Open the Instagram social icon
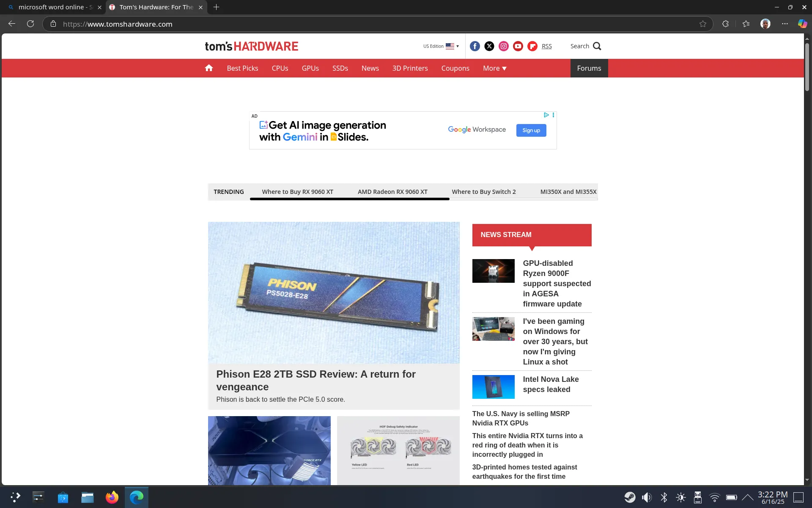This screenshot has width=812, height=508. 504,46
